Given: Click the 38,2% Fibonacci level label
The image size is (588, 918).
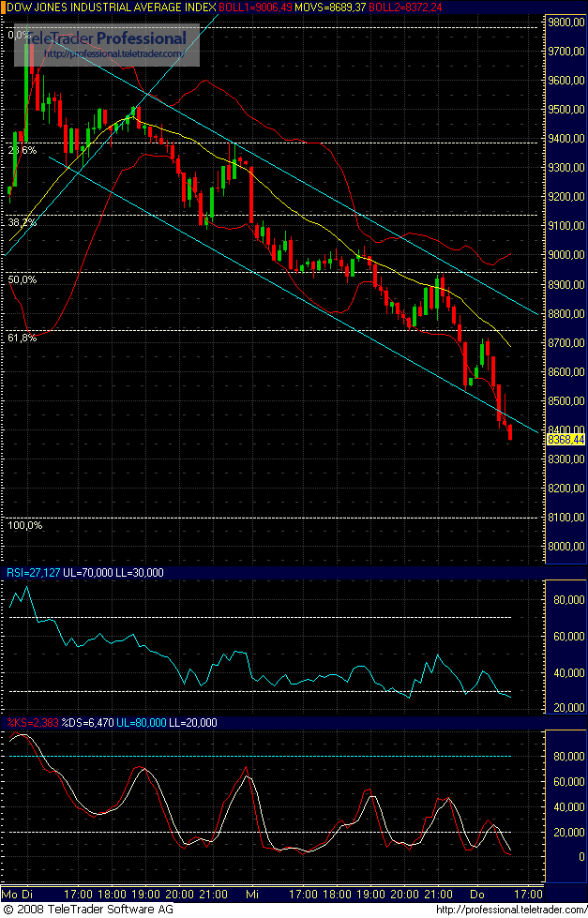Looking at the screenshot, I should (23, 222).
